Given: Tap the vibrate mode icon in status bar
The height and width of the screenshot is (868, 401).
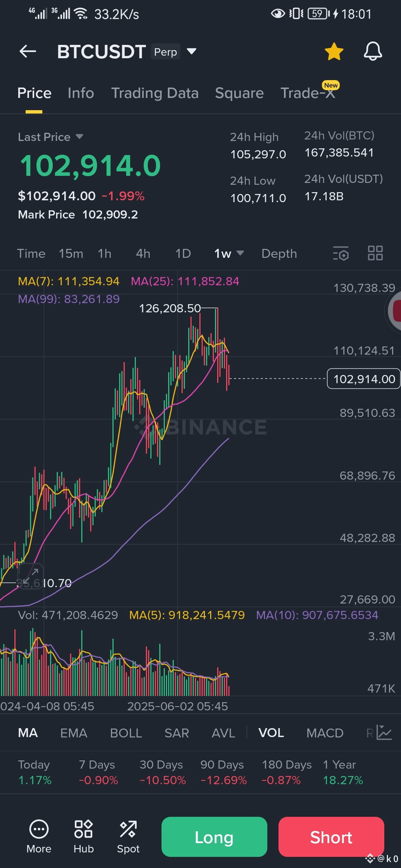Looking at the screenshot, I should [x=296, y=14].
